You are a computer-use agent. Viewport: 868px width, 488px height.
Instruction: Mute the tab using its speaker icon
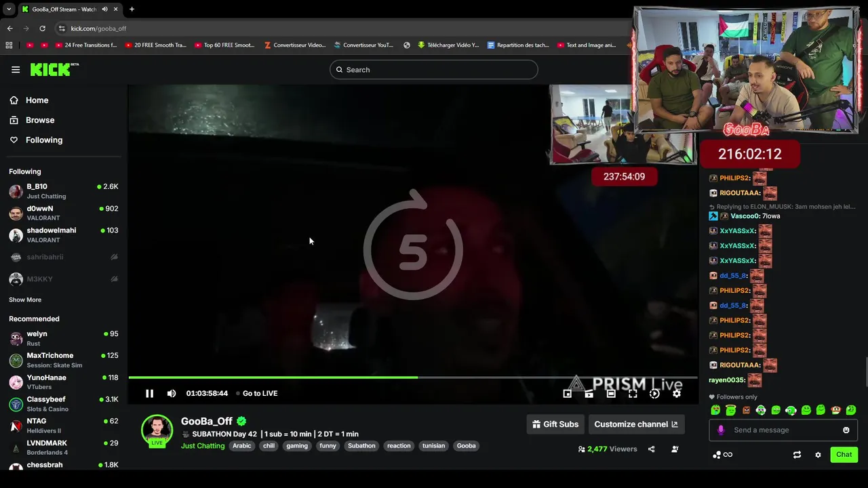coord(104,9)
